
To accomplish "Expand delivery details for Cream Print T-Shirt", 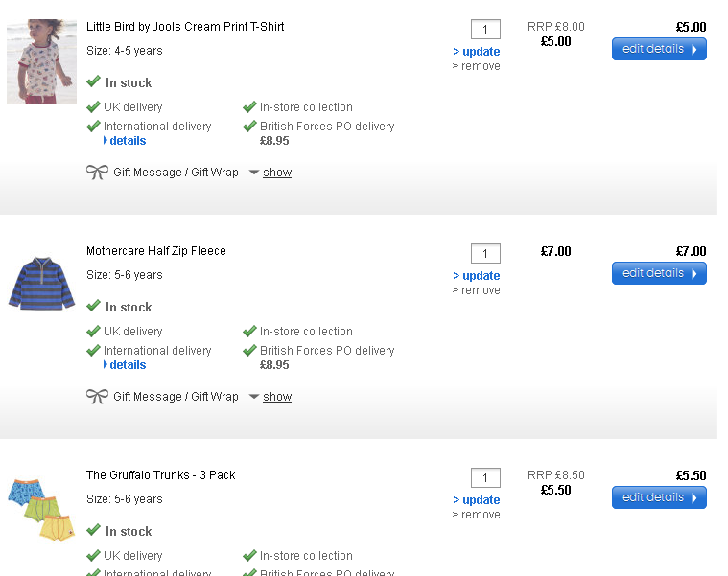I will [127, 141].
